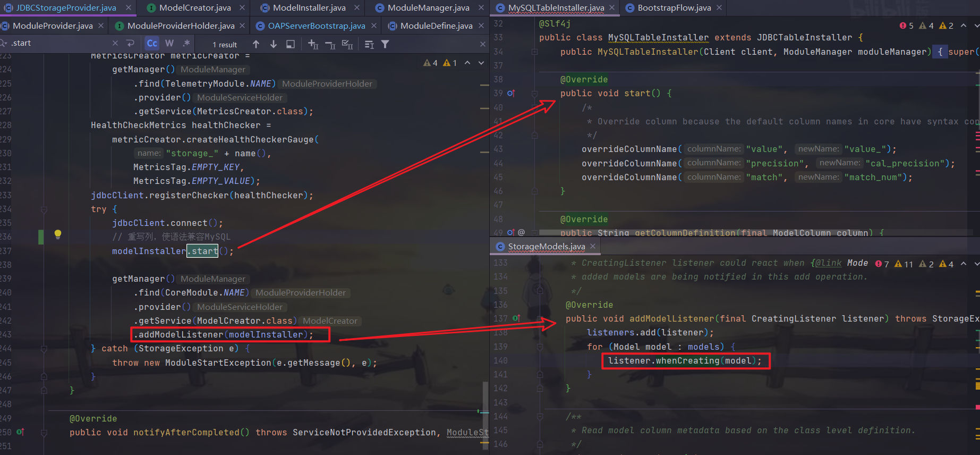
Task: Close ModuleProviderHolder.java tab
Action: point(242,26)
